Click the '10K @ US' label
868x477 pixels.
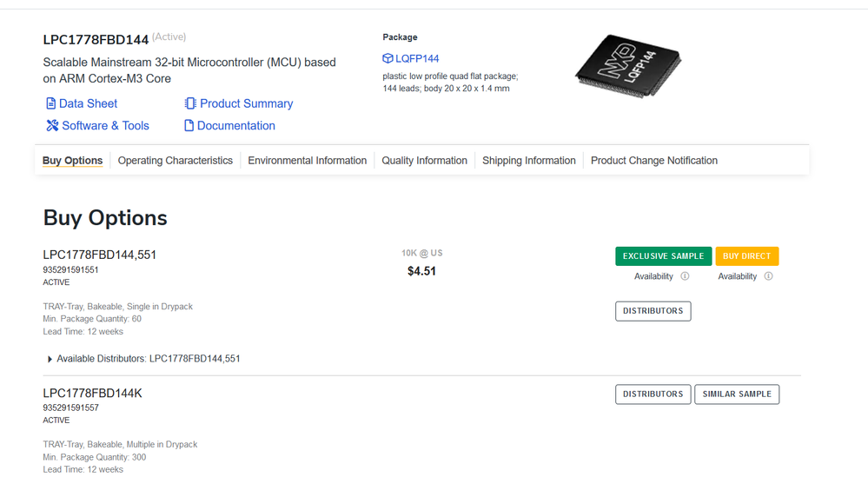pyautogui.click(x=421, y=253)
